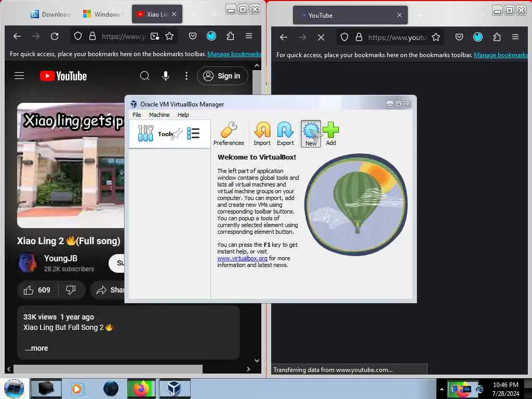Open the Help menu in VirtualBox

pyautogui.click(x=183, y=115)
